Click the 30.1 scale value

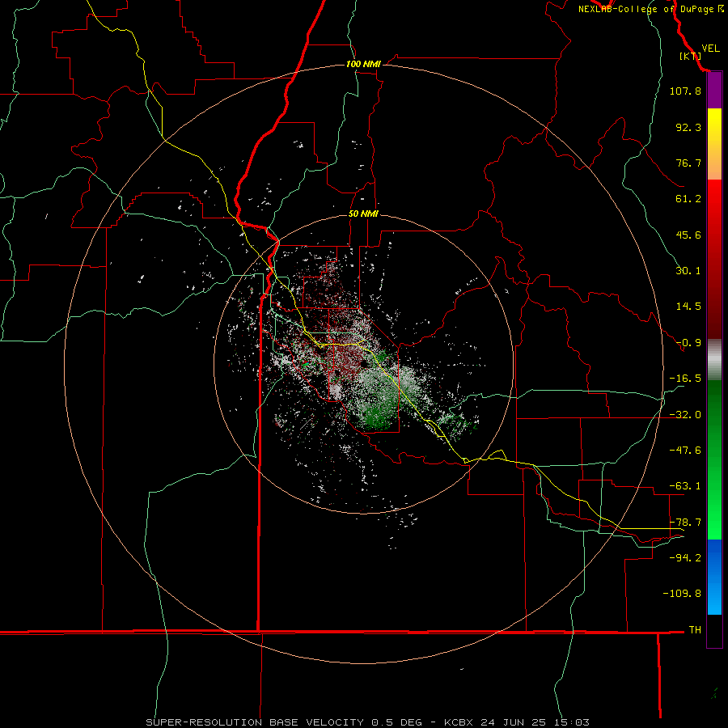tap(688, 271)
